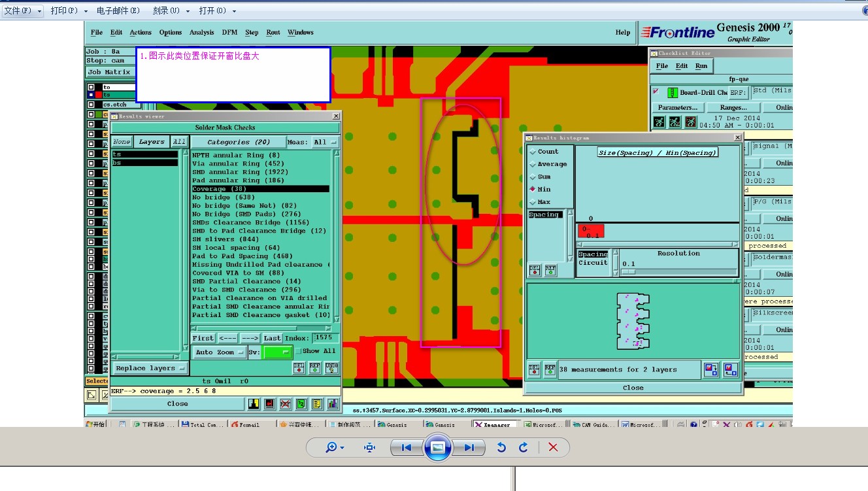Click the last blue display icon in histogram footer
Image resolution: width=868 pixels, height=491 pixels.
(730, 370)
